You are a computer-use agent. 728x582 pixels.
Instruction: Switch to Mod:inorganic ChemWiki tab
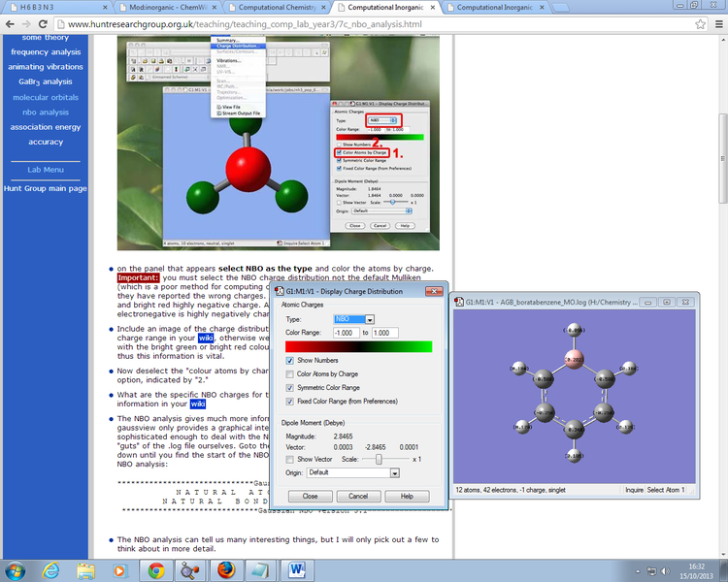(x=168, y=8)
